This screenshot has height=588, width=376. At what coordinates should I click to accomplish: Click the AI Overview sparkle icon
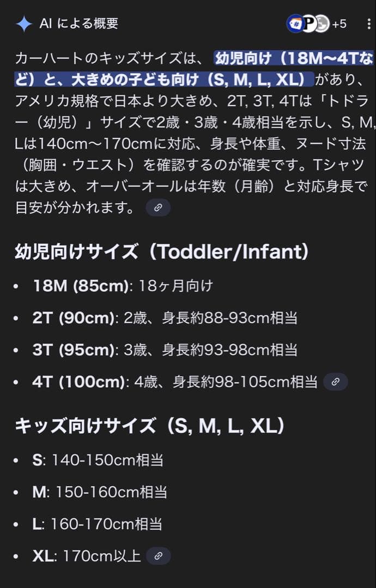tap(23, 23)
